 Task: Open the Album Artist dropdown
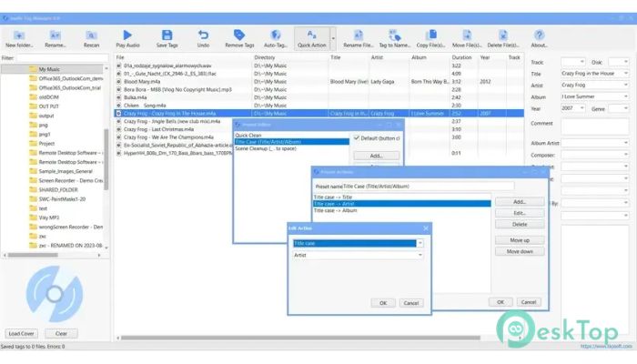tap(626, 143)
